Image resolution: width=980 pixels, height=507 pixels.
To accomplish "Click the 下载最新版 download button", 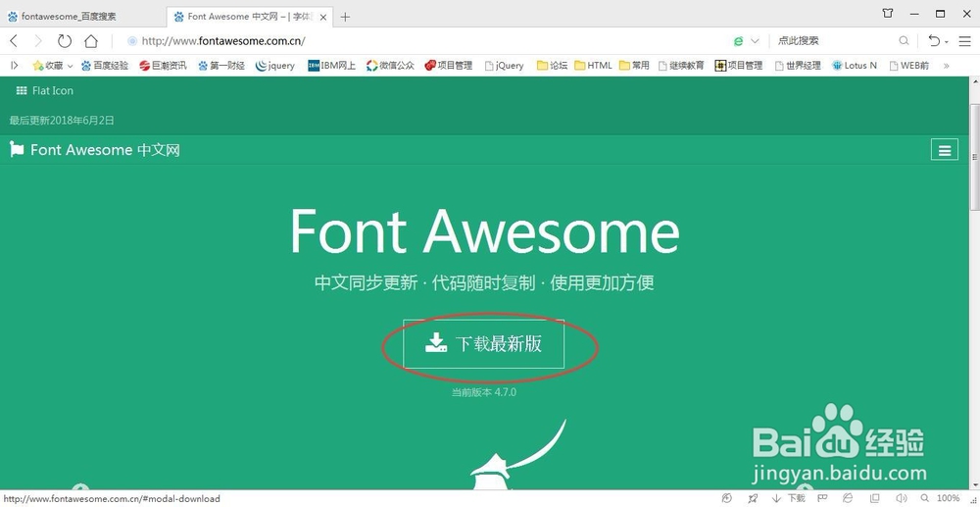I will [x=484, y=344].
